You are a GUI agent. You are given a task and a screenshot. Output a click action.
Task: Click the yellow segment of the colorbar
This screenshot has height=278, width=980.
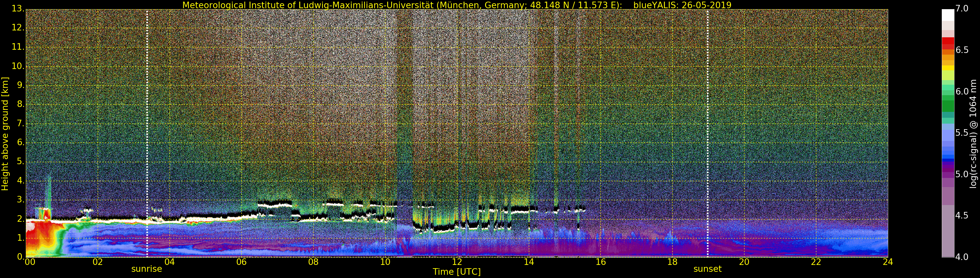(948, 68)
